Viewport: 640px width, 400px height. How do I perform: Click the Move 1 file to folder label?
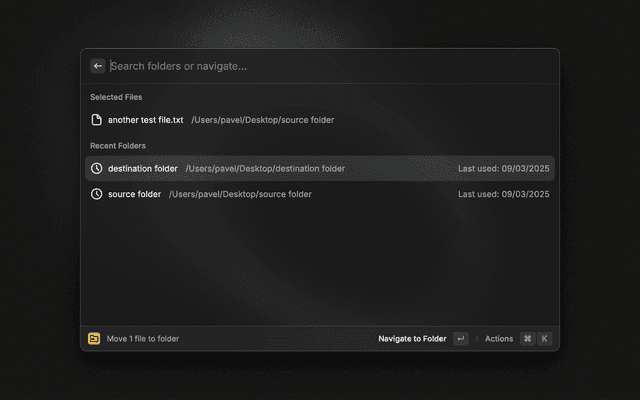tap(143, 339)
